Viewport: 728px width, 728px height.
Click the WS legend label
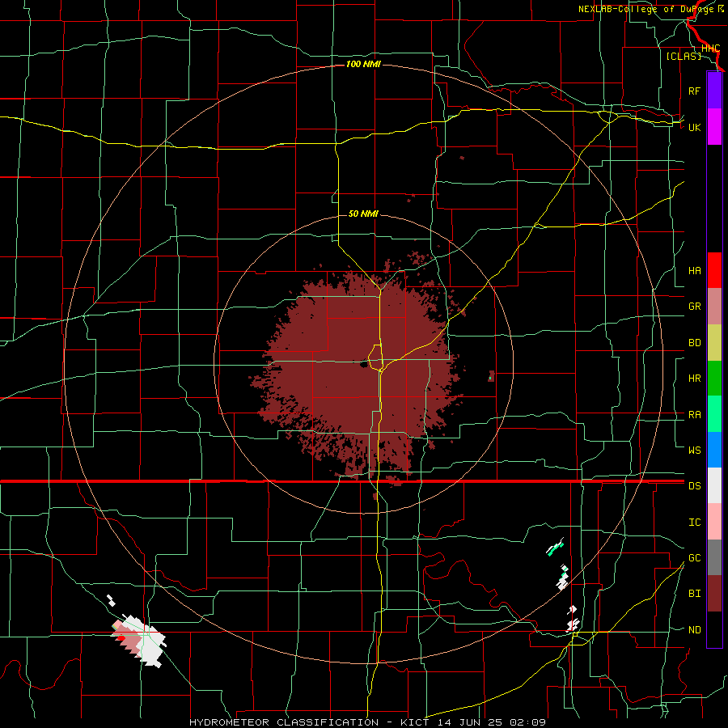(694, 451)
